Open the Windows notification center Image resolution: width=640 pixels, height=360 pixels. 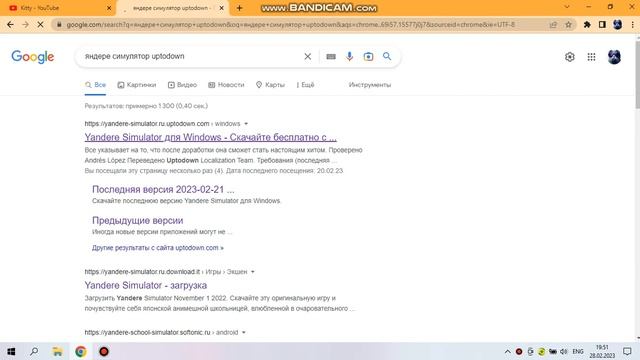point(627,351)
